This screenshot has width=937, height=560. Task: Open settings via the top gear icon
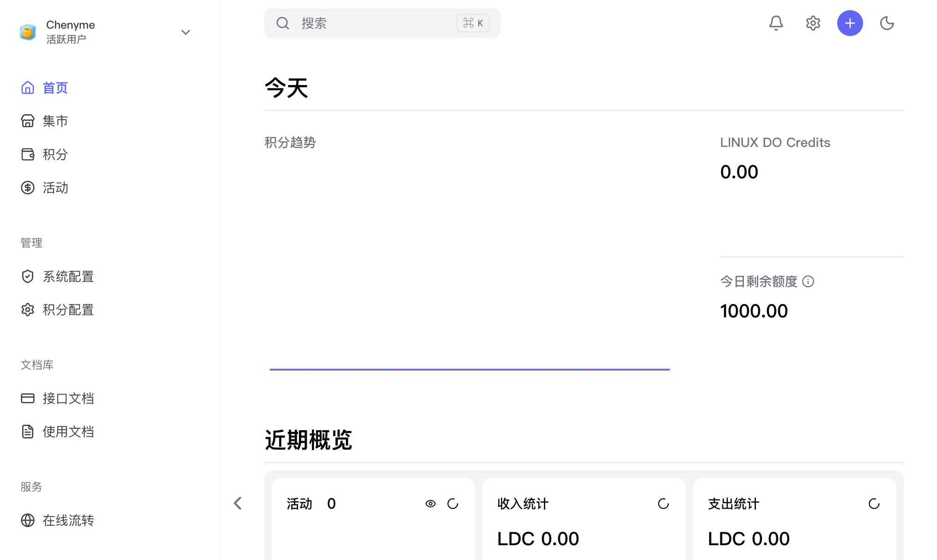click(x=813, y=23)
